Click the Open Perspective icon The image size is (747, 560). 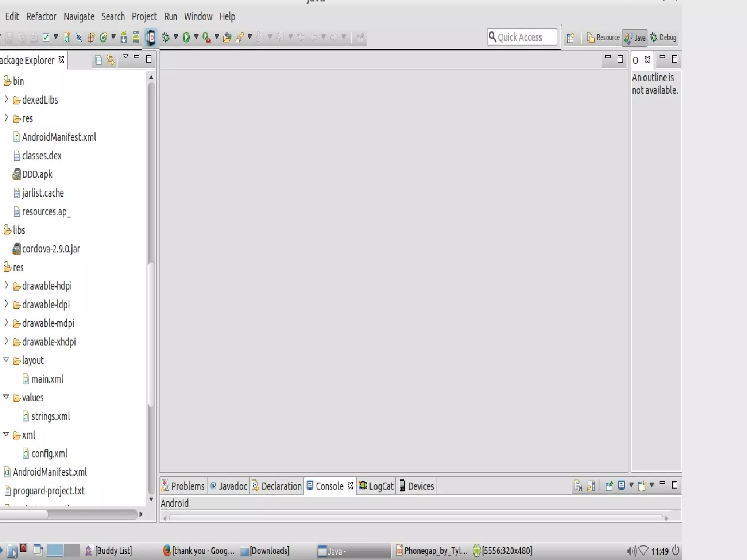[x=570, y=38]
